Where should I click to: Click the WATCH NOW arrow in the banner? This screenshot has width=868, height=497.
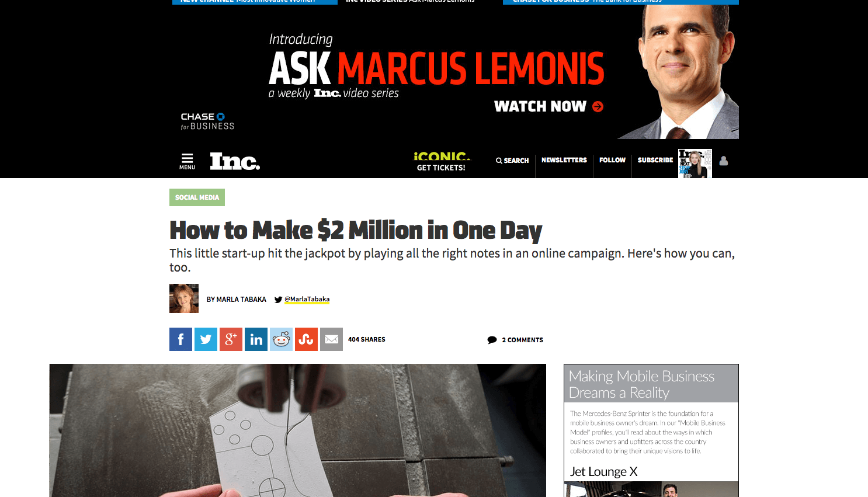coord(598,106)
